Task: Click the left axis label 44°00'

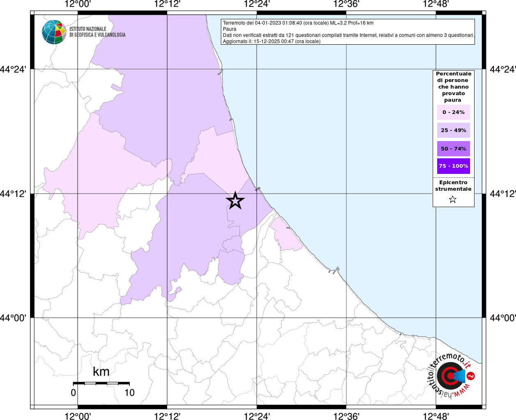Action: [13, 318]
